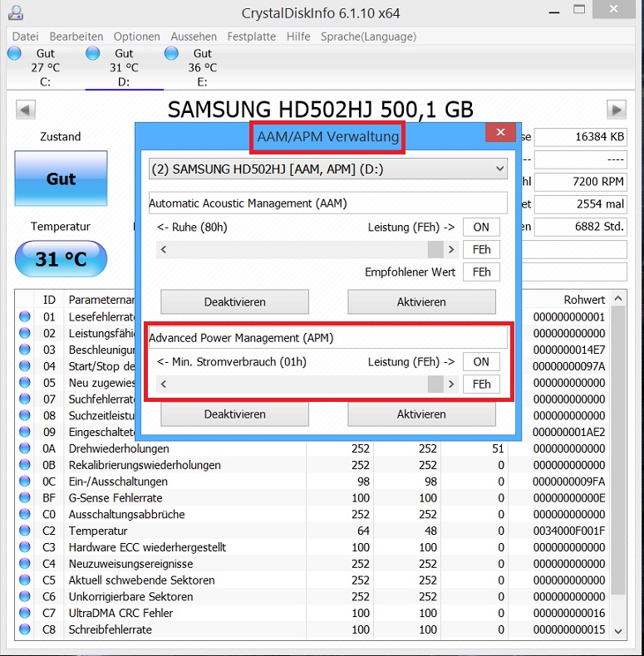The height and width of the screenshot is (656, 644).
Task: Click the Rohwert column header
Action: coord(584,300)
